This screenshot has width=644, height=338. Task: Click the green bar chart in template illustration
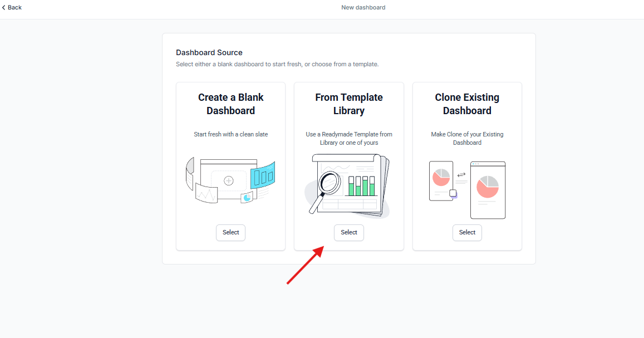click(x=362, y=186)
